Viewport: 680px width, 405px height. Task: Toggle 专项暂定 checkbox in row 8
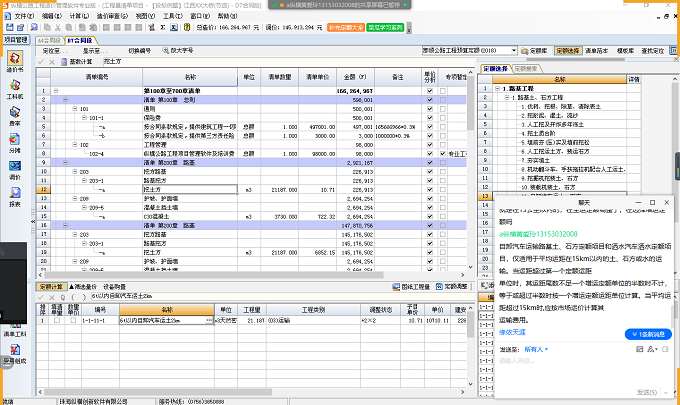(442, 154)
